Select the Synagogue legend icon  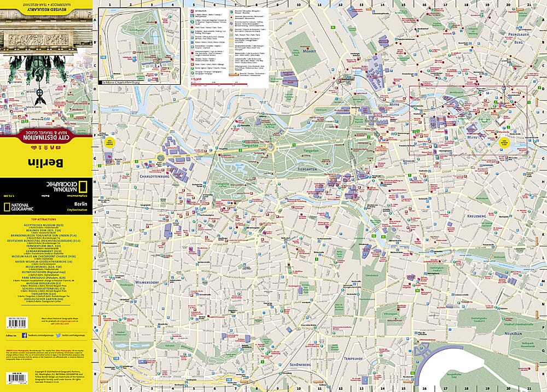192,73
